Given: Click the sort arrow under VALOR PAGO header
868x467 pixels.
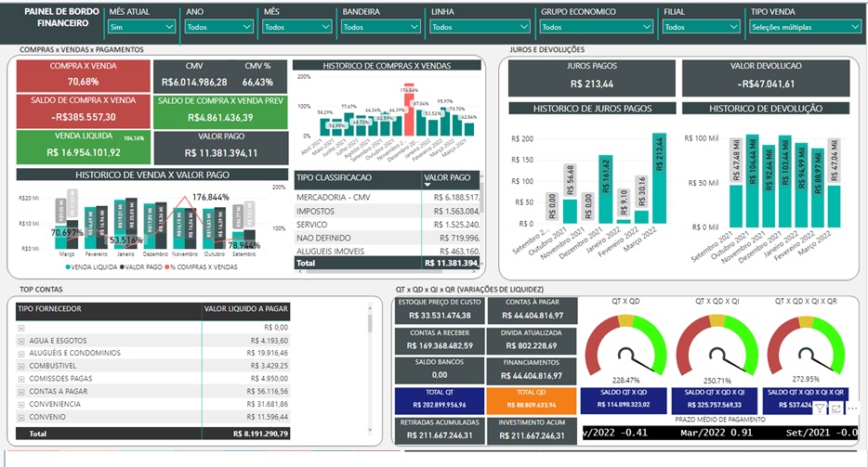Looking at the screenshot, I should (x=427, y=185).
